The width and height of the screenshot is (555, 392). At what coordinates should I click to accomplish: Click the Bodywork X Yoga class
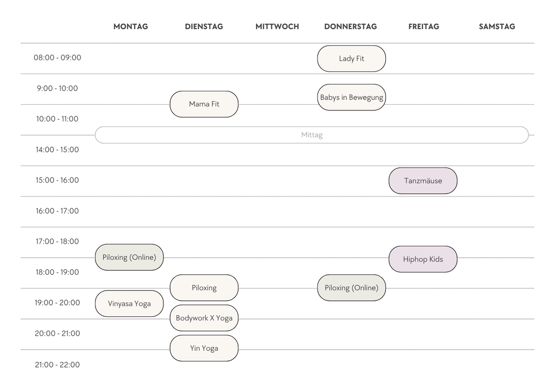point(204,318)
